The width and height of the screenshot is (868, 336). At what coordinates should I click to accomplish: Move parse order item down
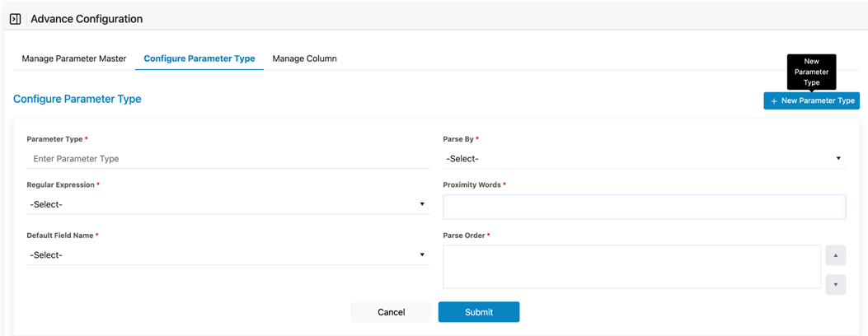click(x=835, y=285)
